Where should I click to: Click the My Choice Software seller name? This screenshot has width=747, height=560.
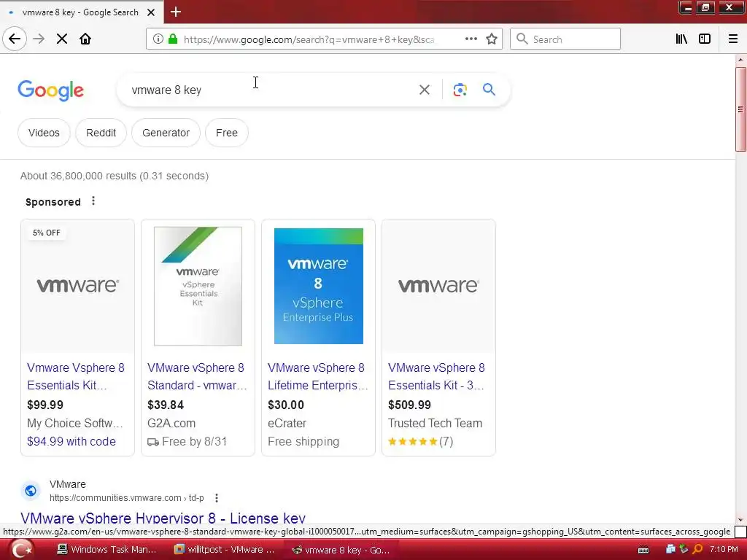[75, 424]
